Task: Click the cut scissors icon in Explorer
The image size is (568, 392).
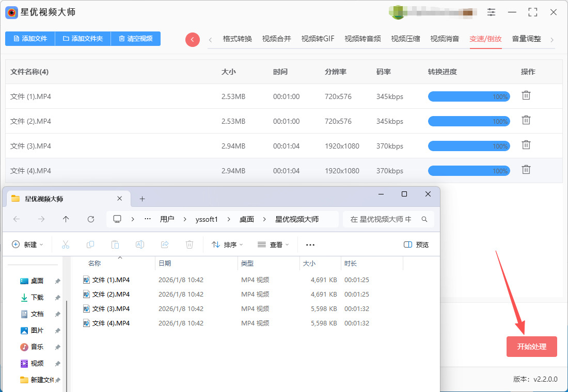Action: [66, 244]
